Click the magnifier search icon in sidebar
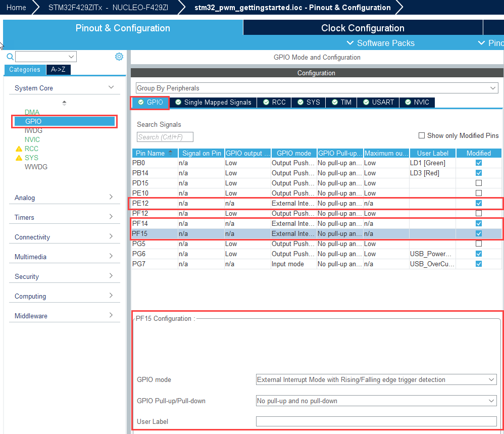 [10, 57]
